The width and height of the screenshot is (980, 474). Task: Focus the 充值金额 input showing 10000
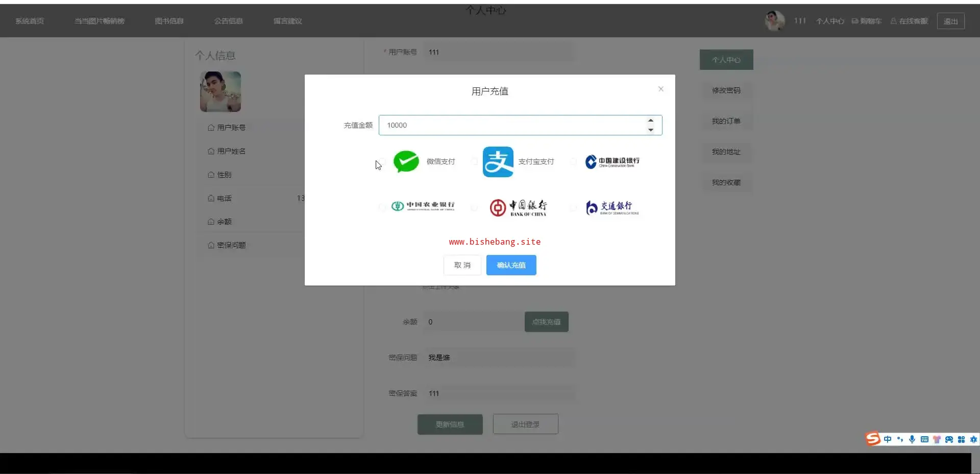pyautogui.click(x=520, y=125)
